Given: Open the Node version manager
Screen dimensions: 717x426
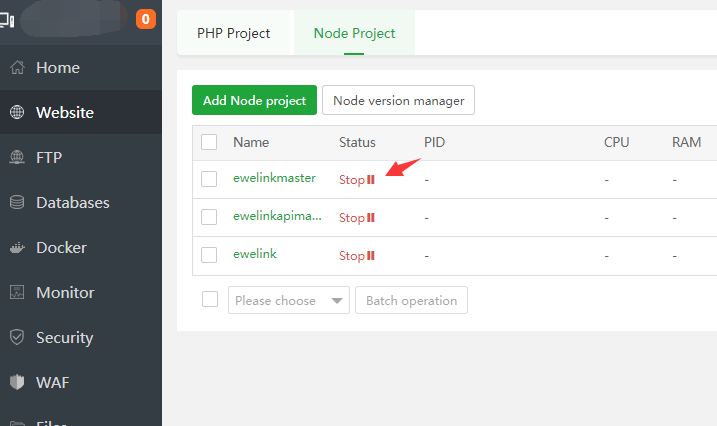Looking at the screenshot, I should (x=398, y=100).
